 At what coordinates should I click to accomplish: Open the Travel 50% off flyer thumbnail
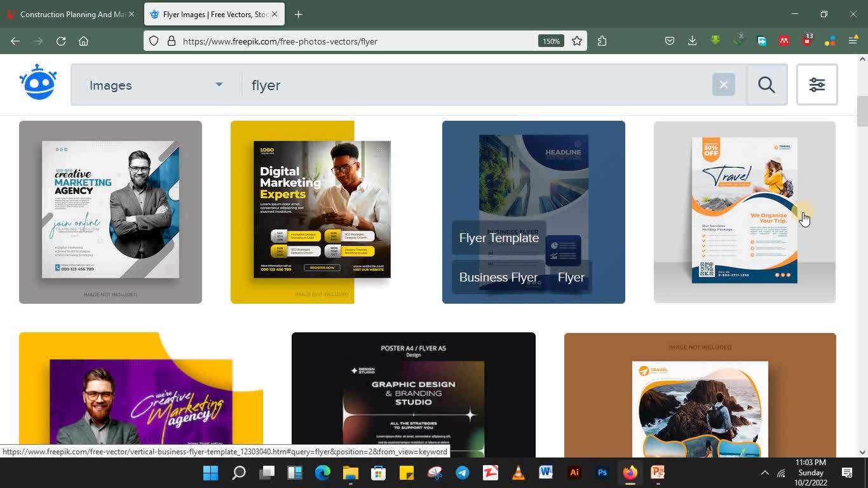click(745, 212)
